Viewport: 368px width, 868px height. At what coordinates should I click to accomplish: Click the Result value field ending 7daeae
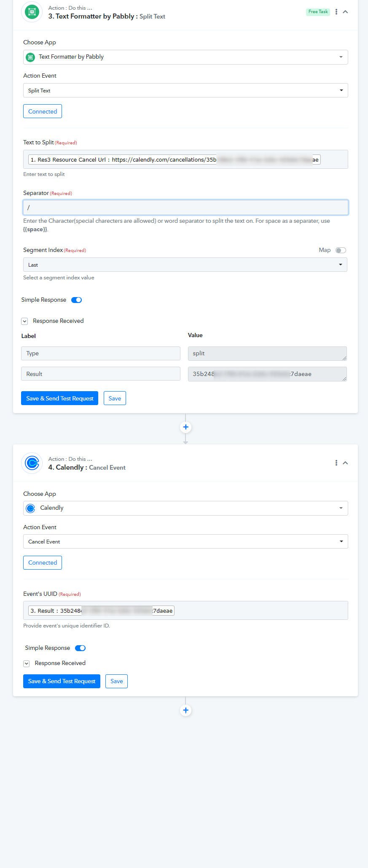click(x=267, y=374)
